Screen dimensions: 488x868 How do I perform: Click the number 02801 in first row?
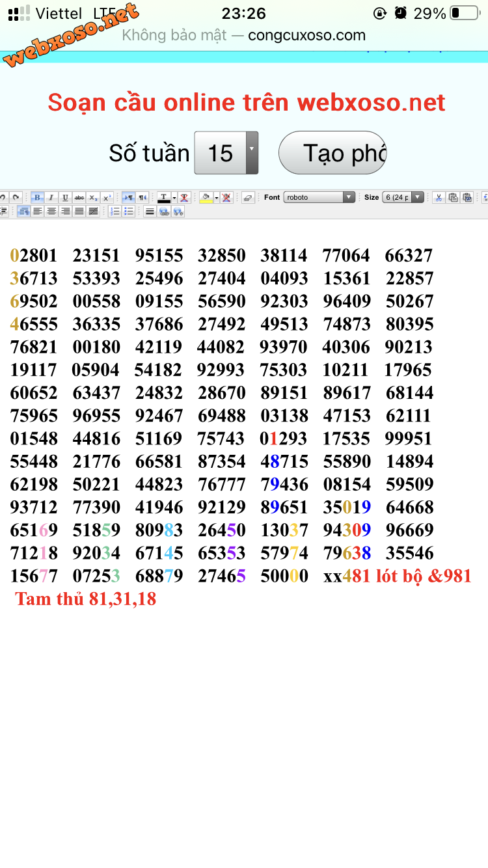pyautogui.click(x=34, y=255)
